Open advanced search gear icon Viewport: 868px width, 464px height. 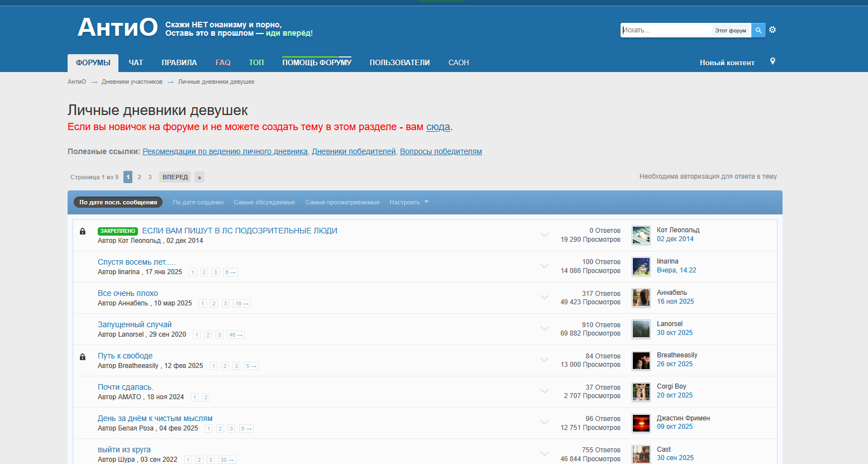click(x=772, y=30)
